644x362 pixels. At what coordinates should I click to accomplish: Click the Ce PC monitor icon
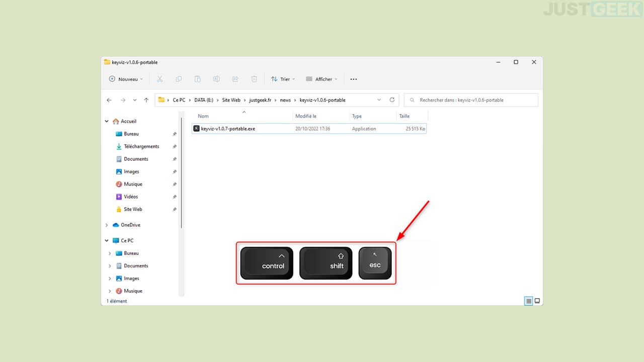(116, 240)
